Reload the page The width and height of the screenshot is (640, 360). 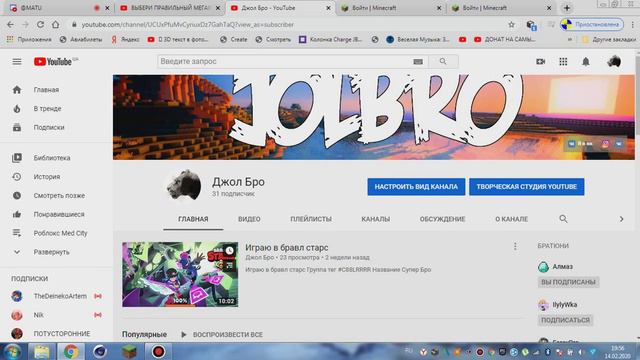(x=40, y=24)
